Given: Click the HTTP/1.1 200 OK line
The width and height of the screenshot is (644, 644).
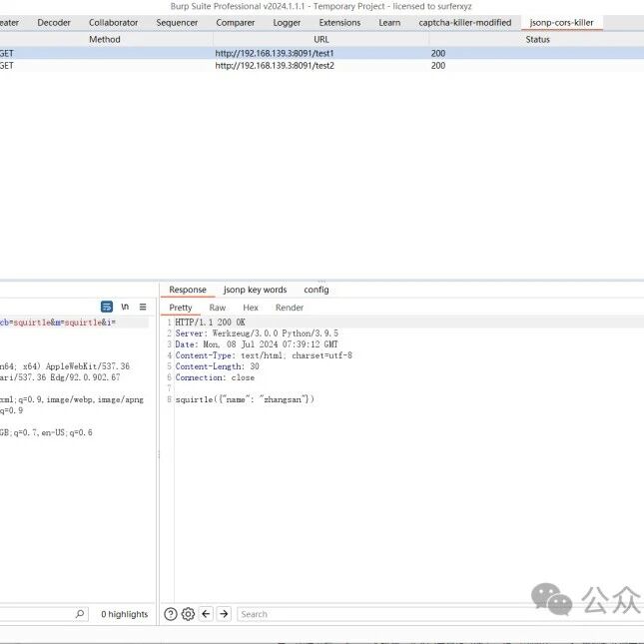Looking at the screenshot, I should pyautogui.click(x=210, y=322).
